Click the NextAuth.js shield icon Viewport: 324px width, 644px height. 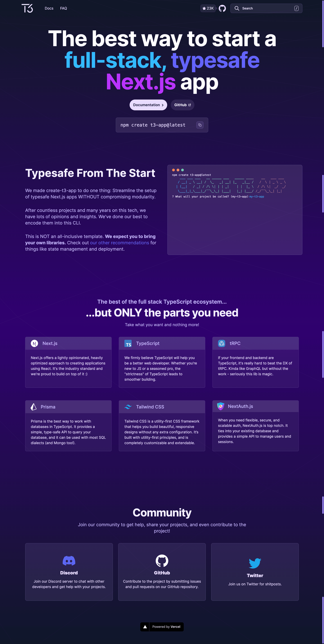(x=221, y=406)
